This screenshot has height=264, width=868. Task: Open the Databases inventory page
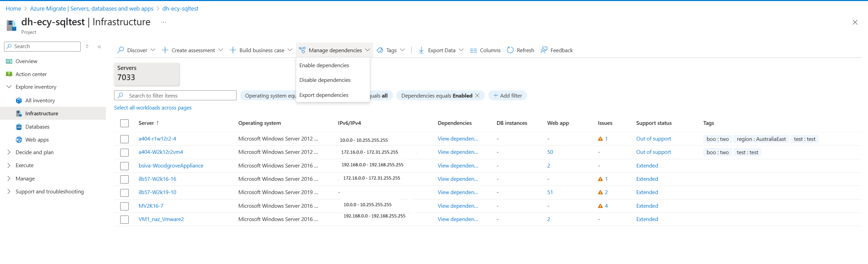(37, 127)
